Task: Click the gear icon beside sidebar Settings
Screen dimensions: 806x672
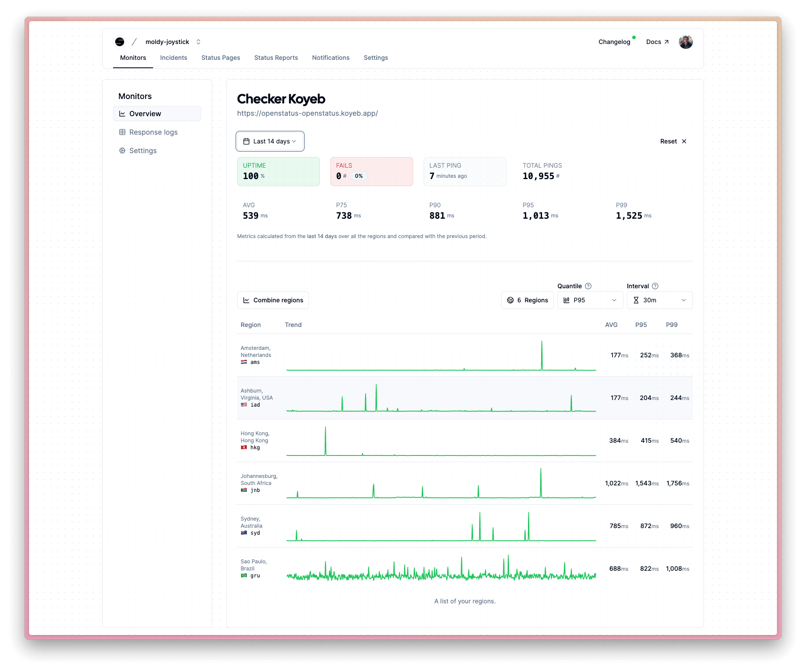Action: pos(122,151)
